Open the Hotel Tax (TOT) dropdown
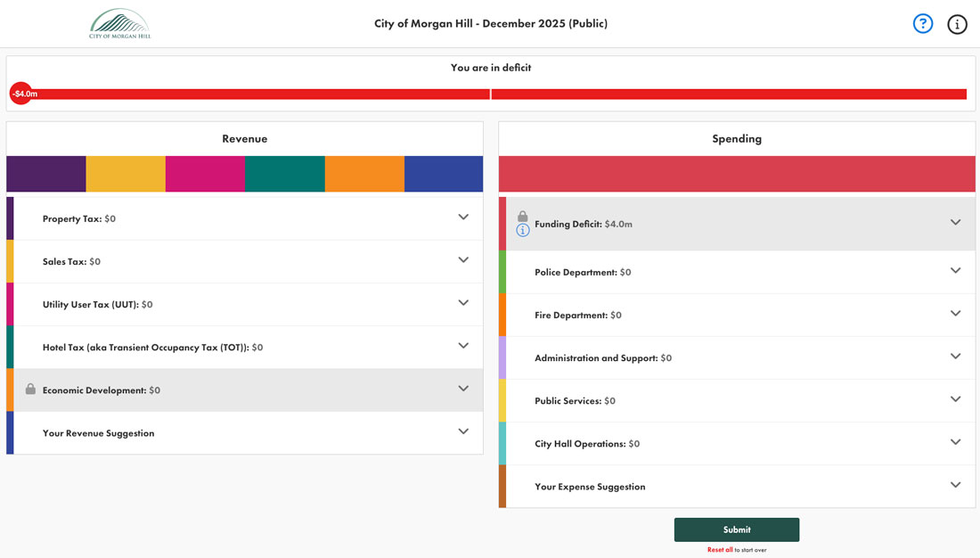Viewport: 980px width, 558px height. pyautogui.click(x=463, y=346)
